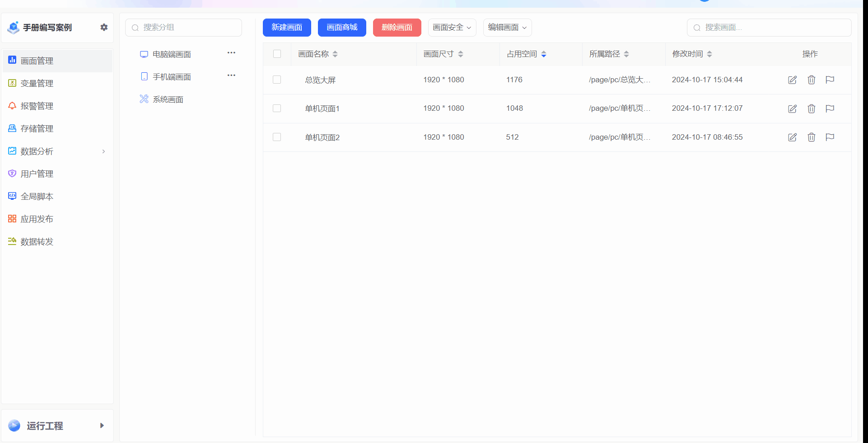Open the 画面安全 dropdown
Screen dimensions: 868x443
click(452, 28)
